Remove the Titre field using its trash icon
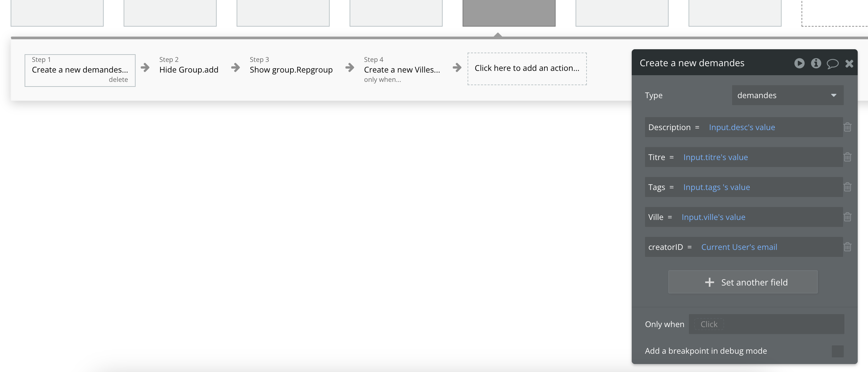Image resolution: width=868 pixels, height=372 pixels. [847, 157]
